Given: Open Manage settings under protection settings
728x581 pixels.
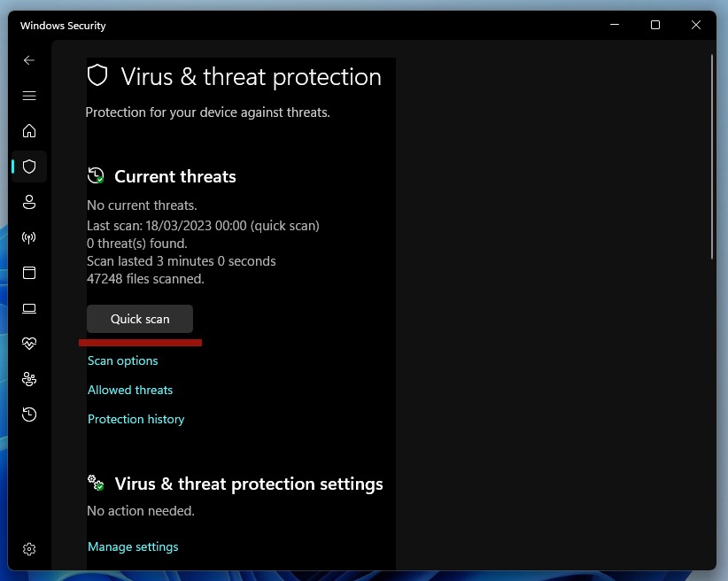Looking at the screenshot, I should coord(132,546).
